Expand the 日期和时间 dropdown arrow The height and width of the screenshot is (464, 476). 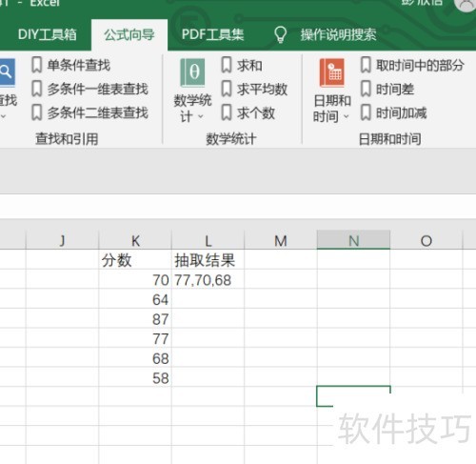tap(347, 116)
